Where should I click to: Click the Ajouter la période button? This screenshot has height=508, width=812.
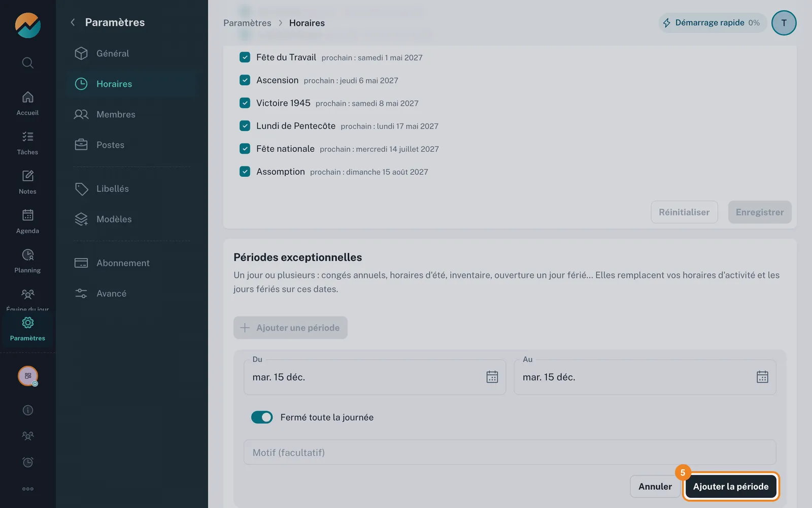pyautogui.click(x=731, y=487)
